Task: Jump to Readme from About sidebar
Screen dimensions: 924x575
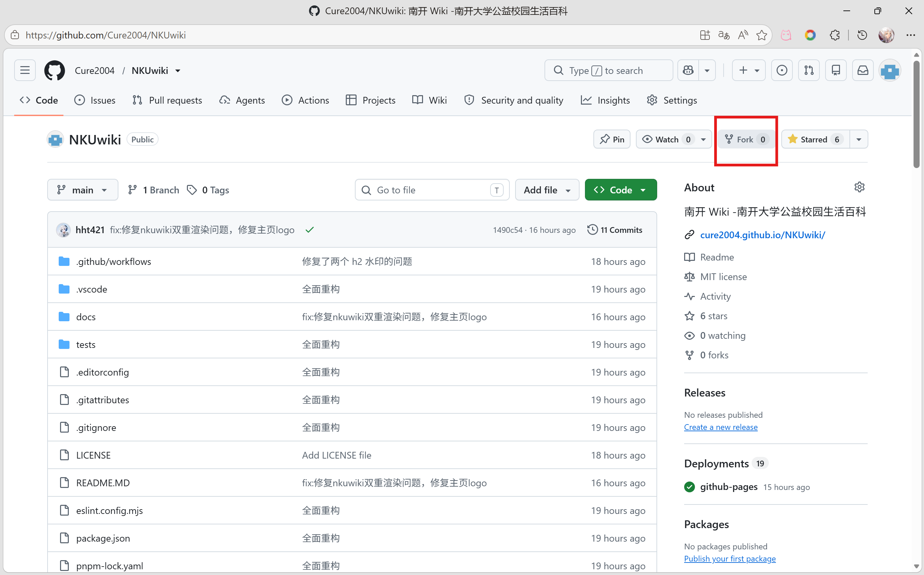Action: tap(709, 257)
